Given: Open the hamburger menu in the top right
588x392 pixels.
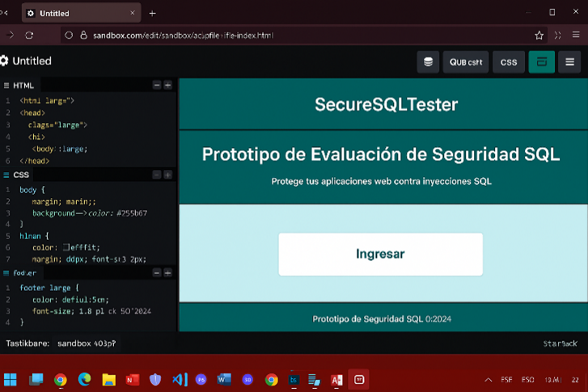Looking at the screenshot, I should tap(570, 62).
